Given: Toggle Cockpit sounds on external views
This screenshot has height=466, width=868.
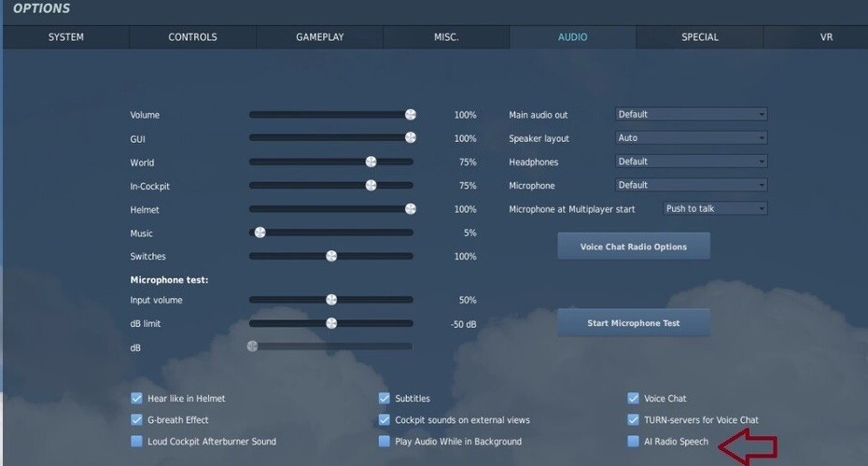Looking at the screenshot, I should point(385,419).
